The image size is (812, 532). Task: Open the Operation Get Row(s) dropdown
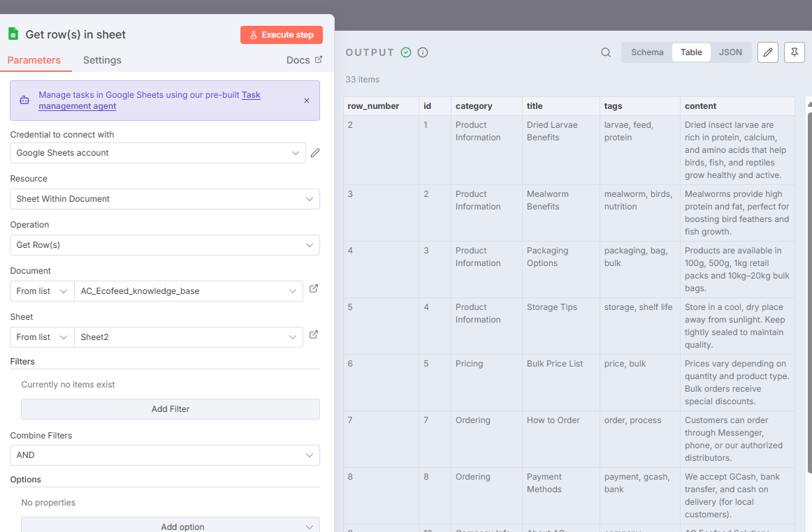165,245
